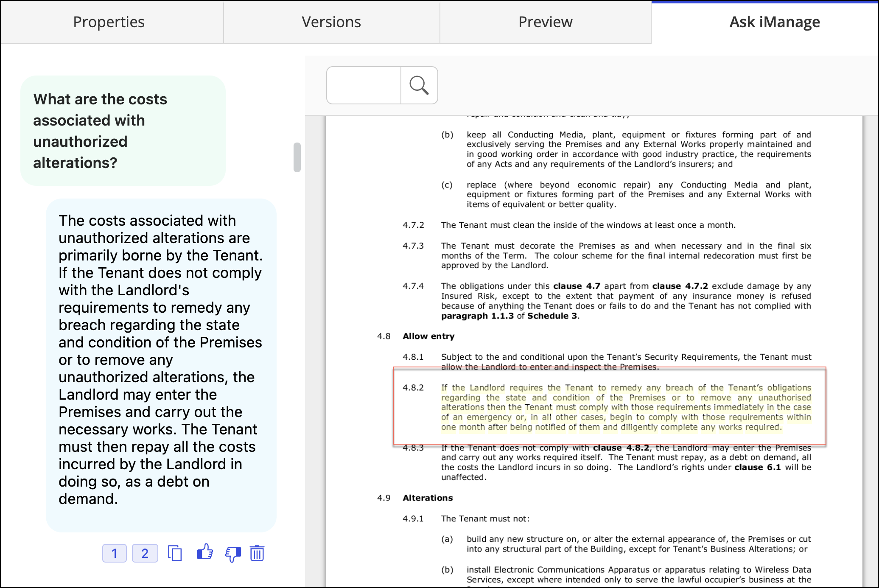Click the chat panel scrollbar thumb

coord(297,157)
